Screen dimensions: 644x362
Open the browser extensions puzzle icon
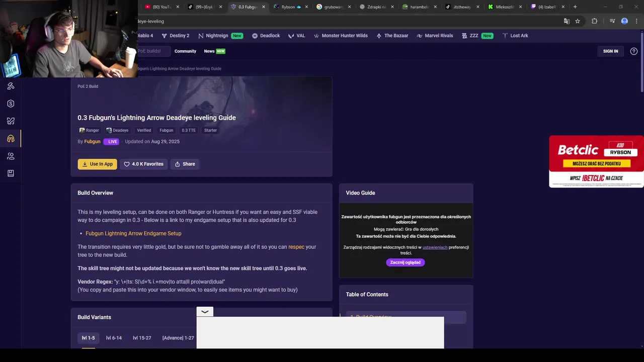pyautogui.click(x=595, y=21)
